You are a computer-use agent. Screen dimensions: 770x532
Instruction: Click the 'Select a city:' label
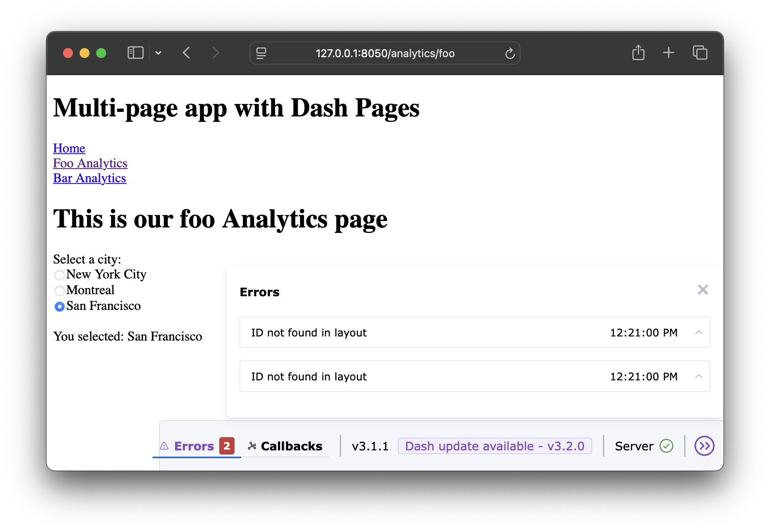coord(87,259)
